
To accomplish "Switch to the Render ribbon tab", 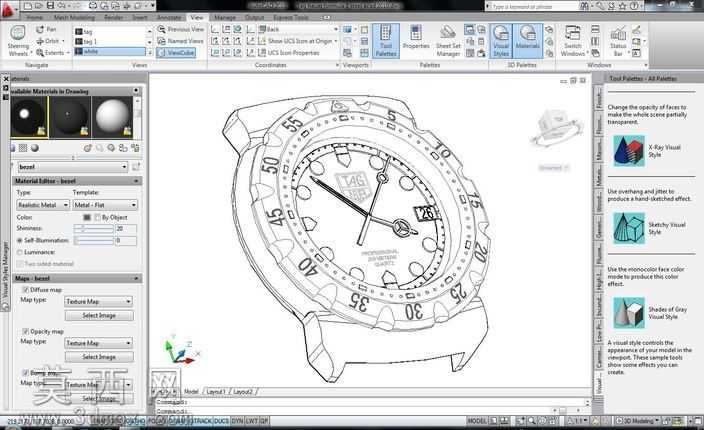I will pos(114,18).
